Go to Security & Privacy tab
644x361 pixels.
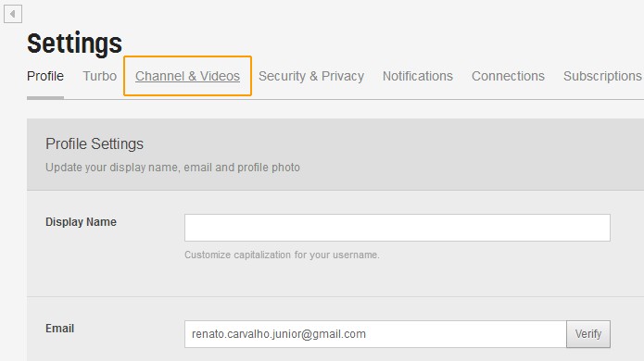(311, 76)
